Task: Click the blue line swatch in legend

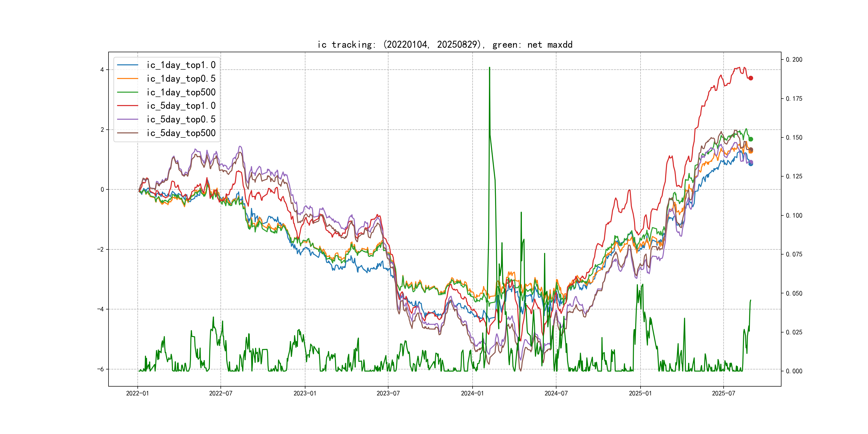Action: click(127, 65)
